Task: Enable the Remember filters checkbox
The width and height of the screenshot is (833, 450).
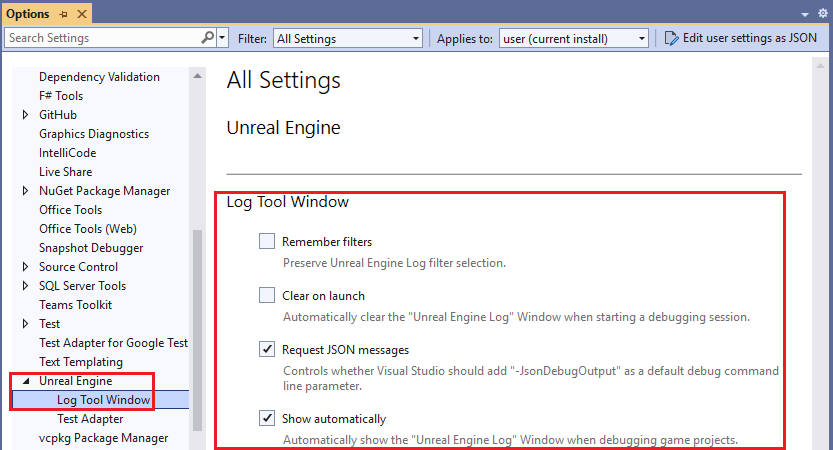Action: coord(267,241)
